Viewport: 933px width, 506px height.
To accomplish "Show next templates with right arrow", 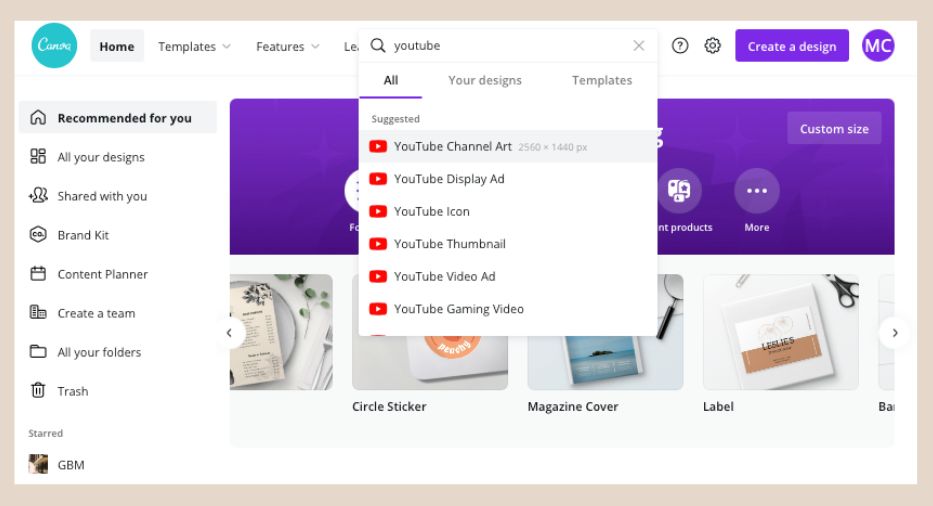I will 894,333.
